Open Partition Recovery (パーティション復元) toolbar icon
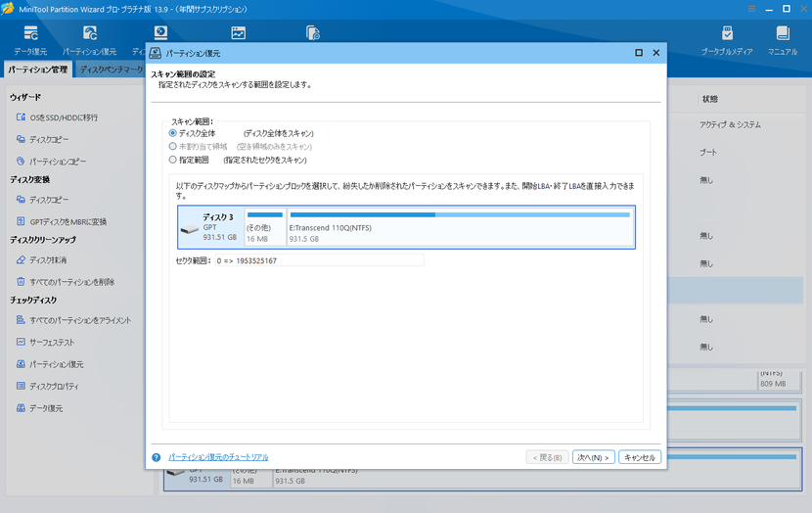Screen dimensions: 812x513 click(x=90, y=40)
